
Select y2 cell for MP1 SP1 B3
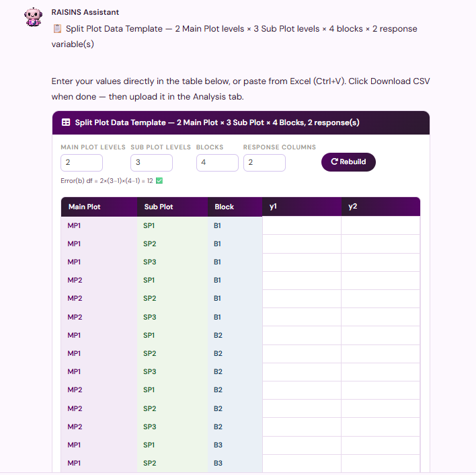pos(381,445)
